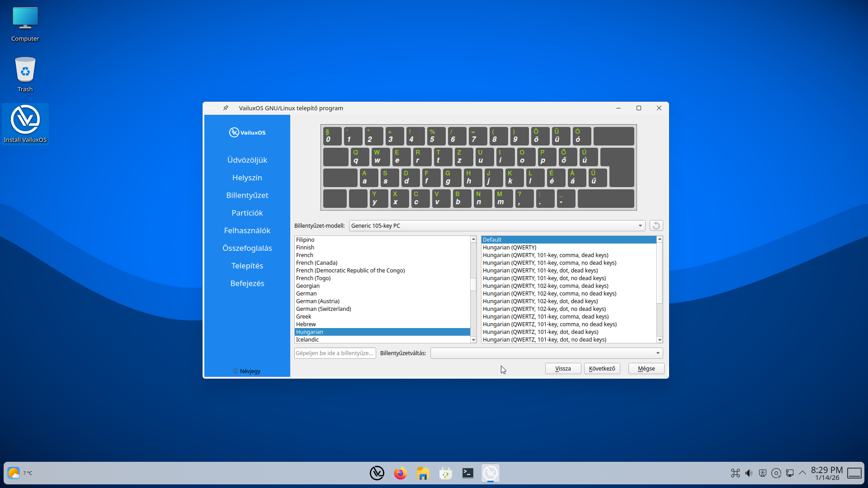Select the Partíciók step in sidebar

247,213
